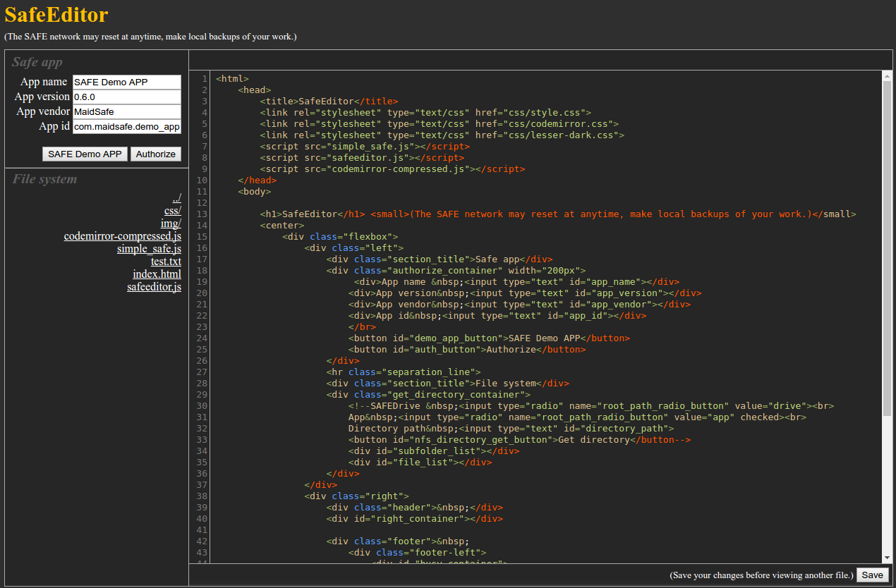Click the Safe app section heading

[37, 62]
